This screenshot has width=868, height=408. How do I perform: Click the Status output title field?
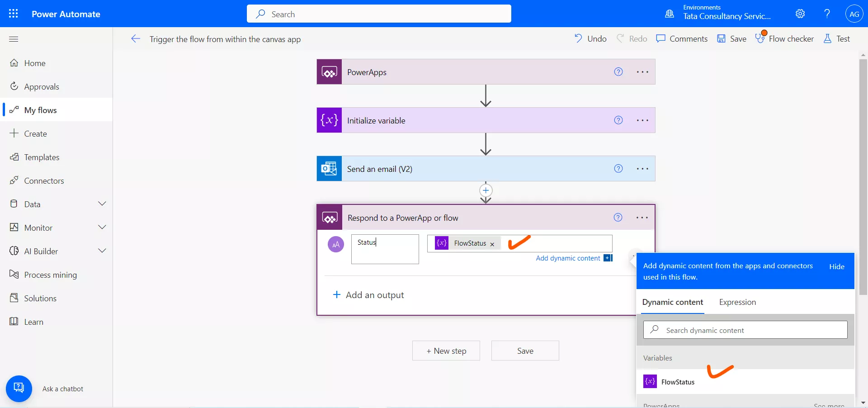click(385, 249)
